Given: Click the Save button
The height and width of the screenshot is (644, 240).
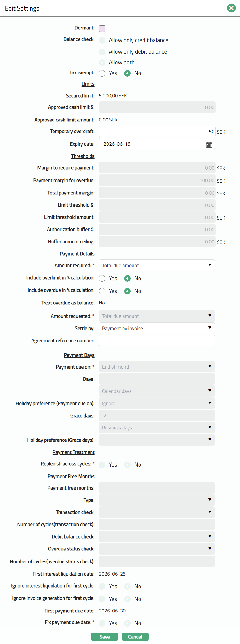Looking at the screenshot, I should (104, 637).
